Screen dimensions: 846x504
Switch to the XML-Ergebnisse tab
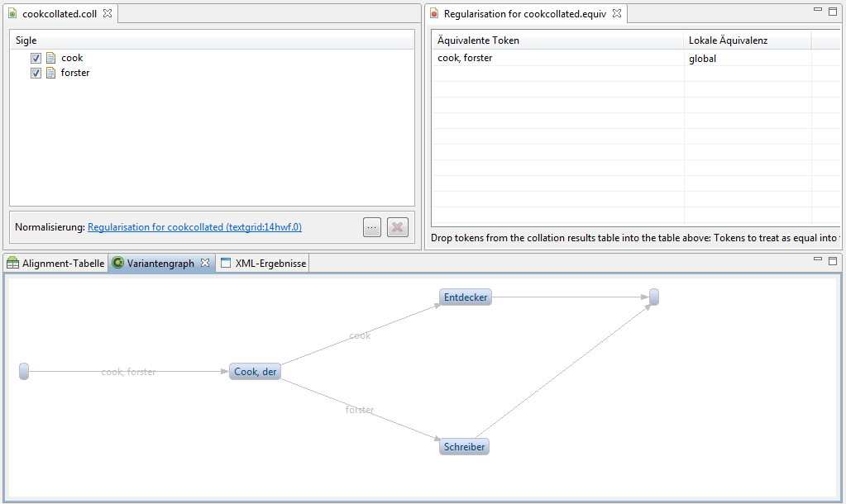coord(263,264)
